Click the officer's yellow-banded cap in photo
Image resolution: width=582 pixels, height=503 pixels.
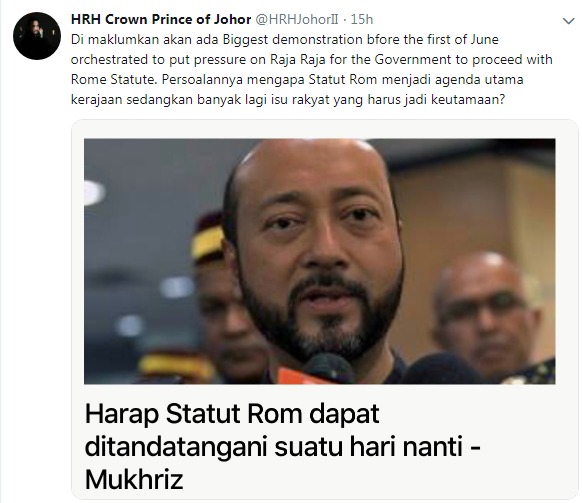(208, 238)
